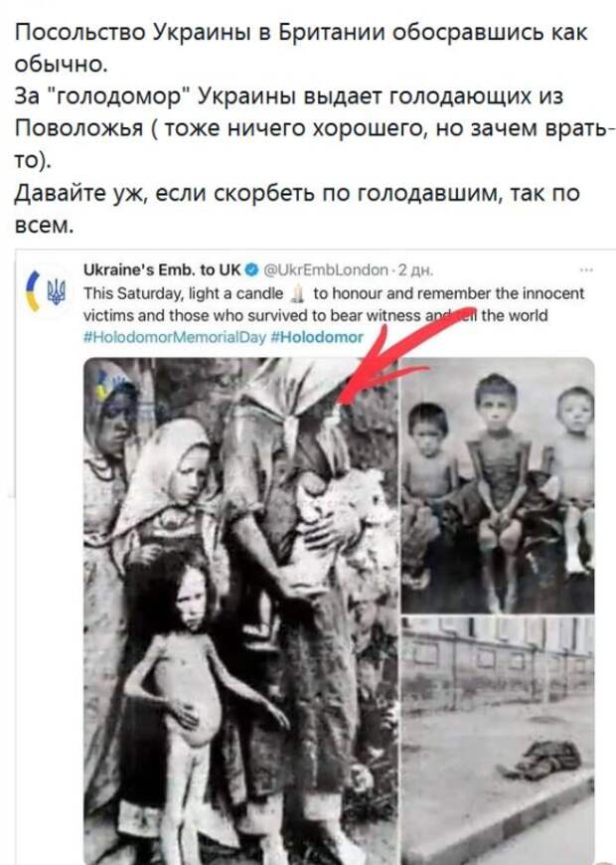Open the tweet's timestamp 2 дн.

click(x=414, y=270)
